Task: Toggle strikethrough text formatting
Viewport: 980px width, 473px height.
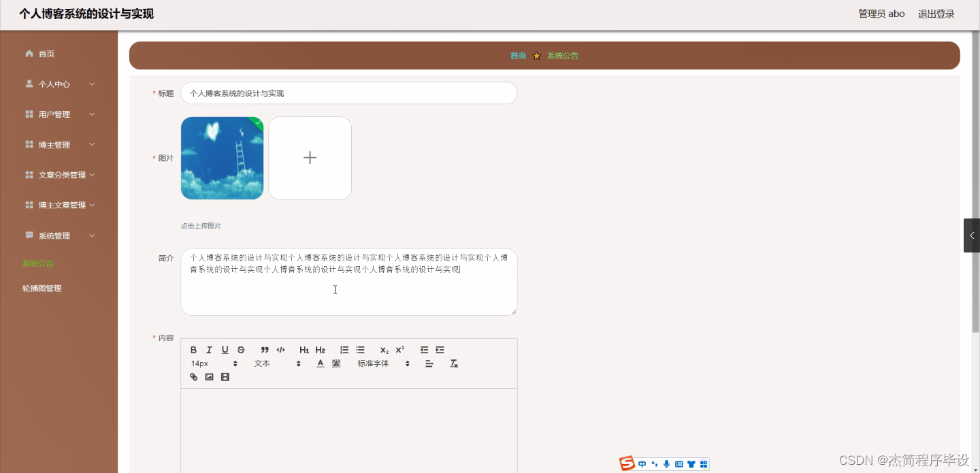Action: [x=241, y=350]
